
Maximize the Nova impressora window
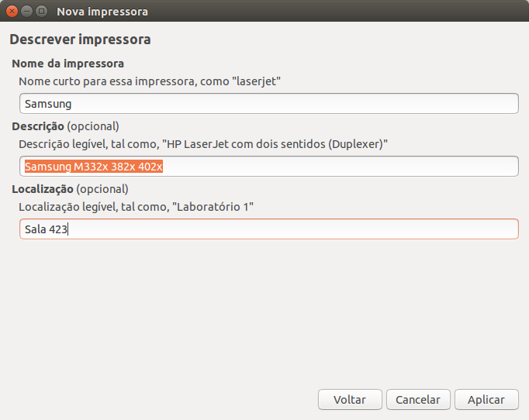41,12
